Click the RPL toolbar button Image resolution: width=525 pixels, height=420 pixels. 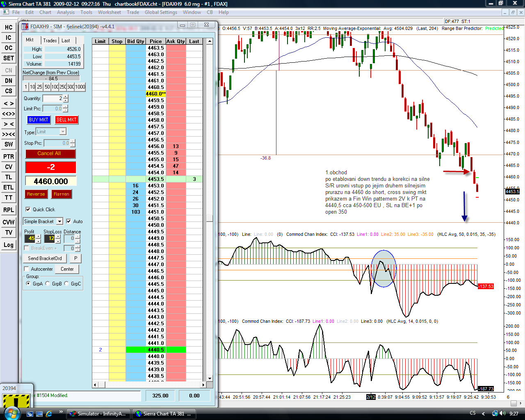[9, 210]
